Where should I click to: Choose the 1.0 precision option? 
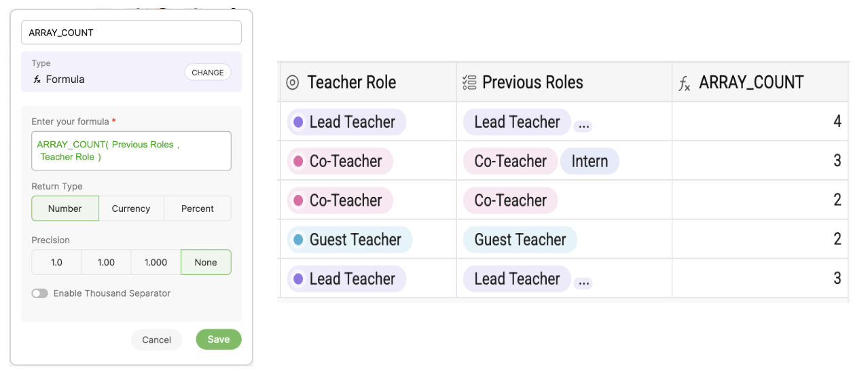click(56, 262)
